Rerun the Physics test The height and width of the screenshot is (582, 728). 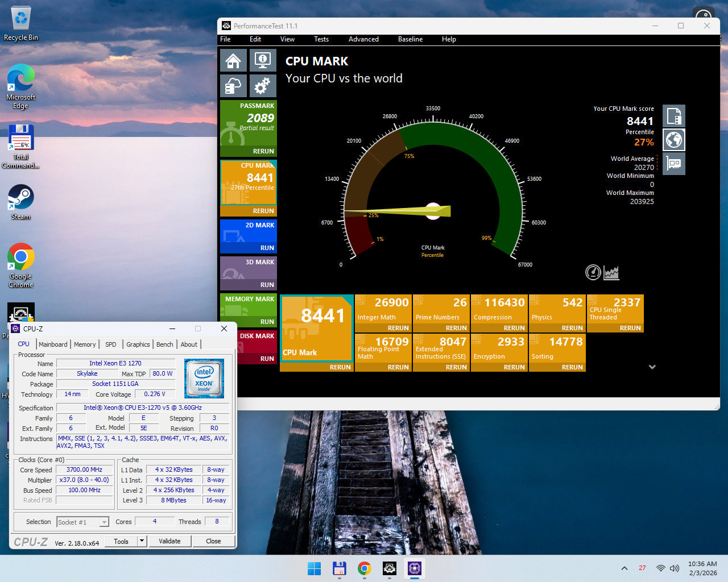coord(572,328)
